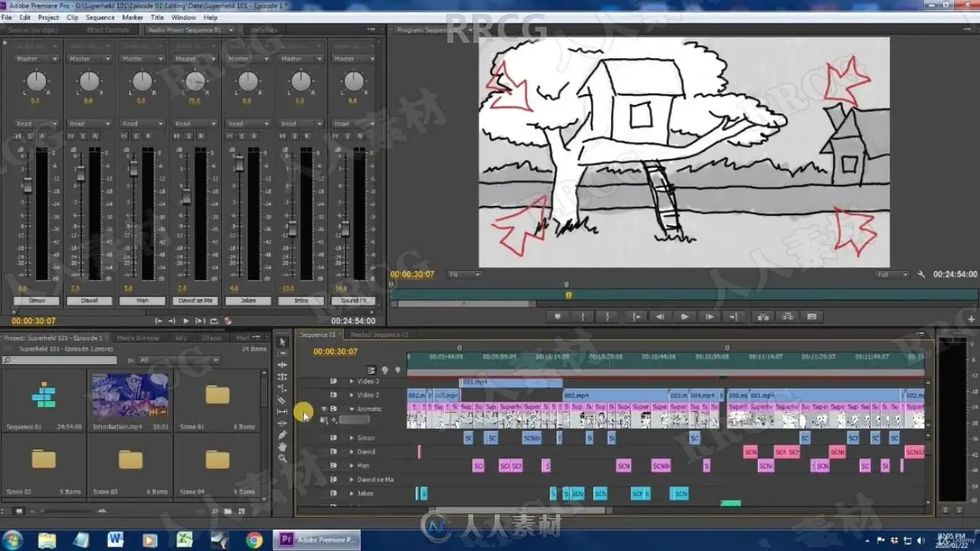
Task: Toggle Animatic track visibility eye
Action: [x=323, y=409]
